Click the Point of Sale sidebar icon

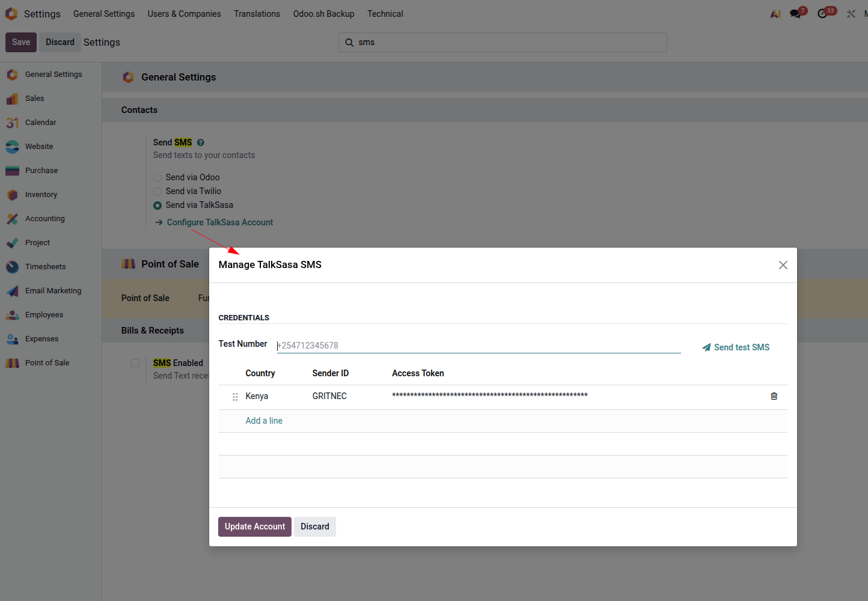(x=12, y=363)
